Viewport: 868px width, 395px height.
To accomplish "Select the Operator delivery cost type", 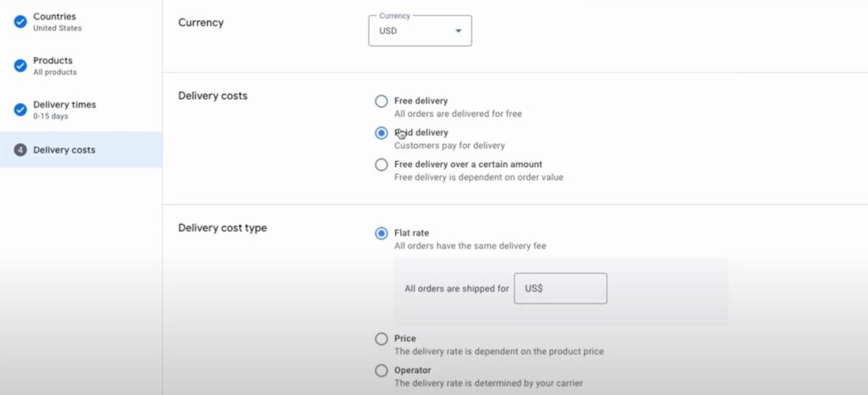I will [381, 370].
